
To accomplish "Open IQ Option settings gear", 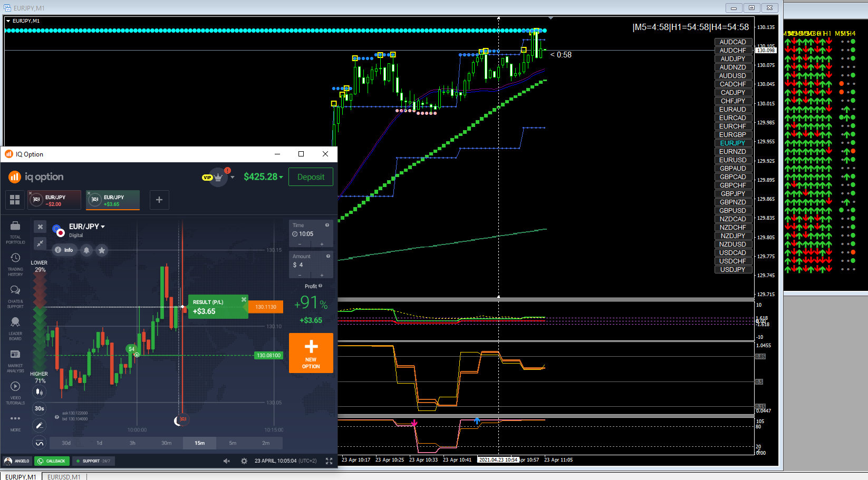I will tap(244, 461).
